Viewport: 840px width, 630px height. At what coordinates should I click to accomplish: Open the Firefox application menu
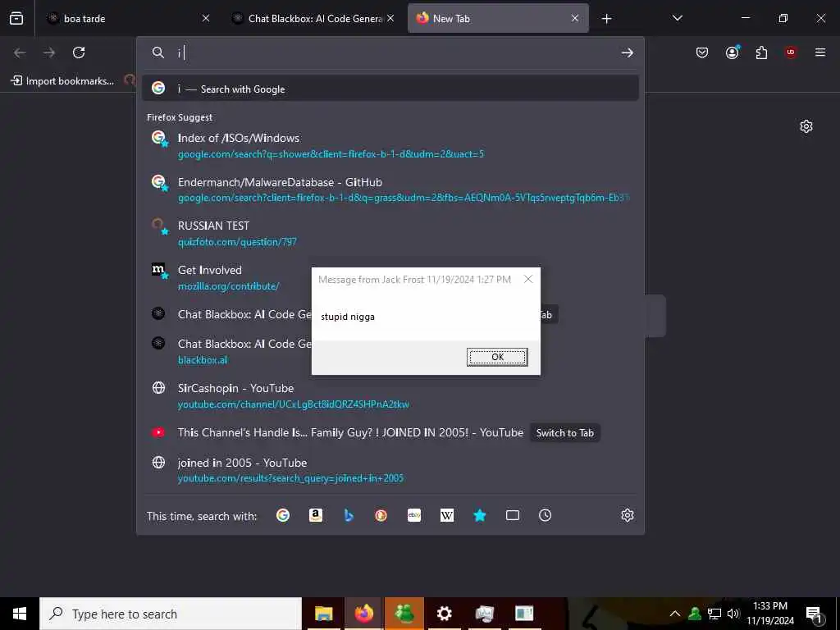[x=820, y=52]
